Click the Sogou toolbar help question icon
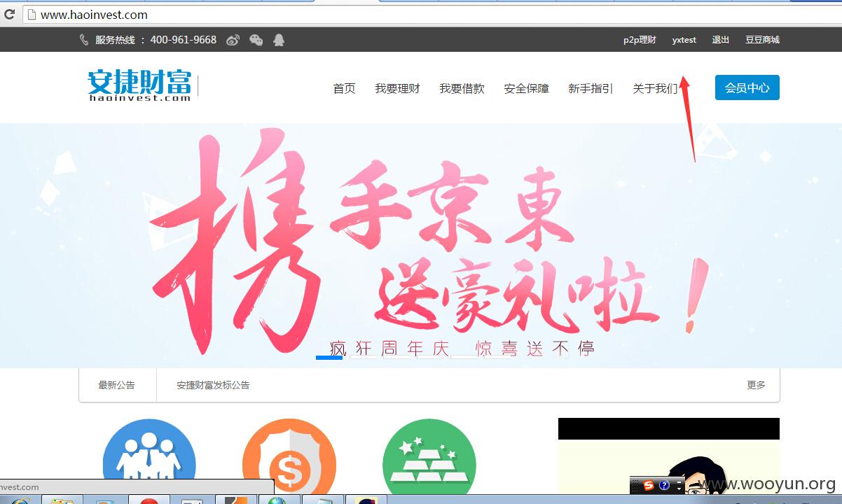The height and width of the screenshot is (504, 842). click(x=664, y=485)
